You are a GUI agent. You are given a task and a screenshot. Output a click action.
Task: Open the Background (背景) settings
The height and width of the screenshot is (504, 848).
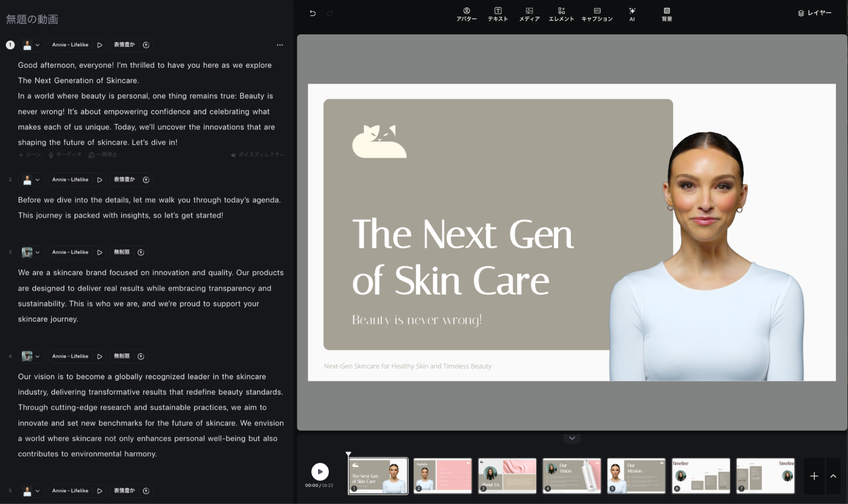point(666,14)
